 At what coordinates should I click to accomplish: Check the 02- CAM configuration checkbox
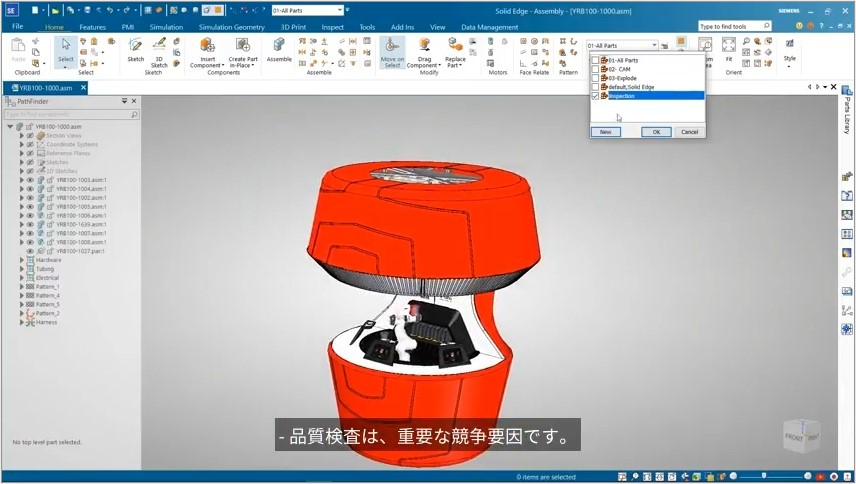point(596,69)
